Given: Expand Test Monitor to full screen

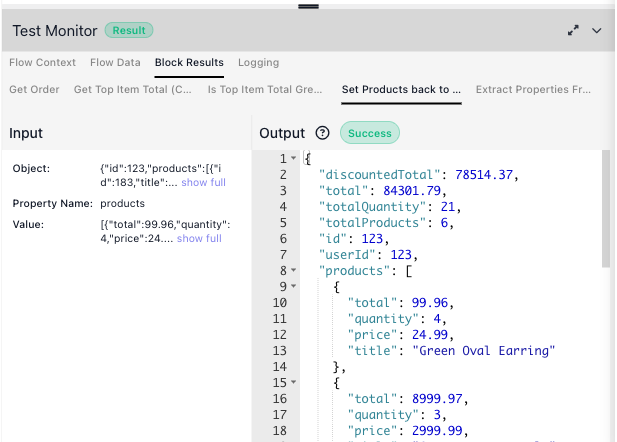Looking at the screenshot, I should (573, 30).
